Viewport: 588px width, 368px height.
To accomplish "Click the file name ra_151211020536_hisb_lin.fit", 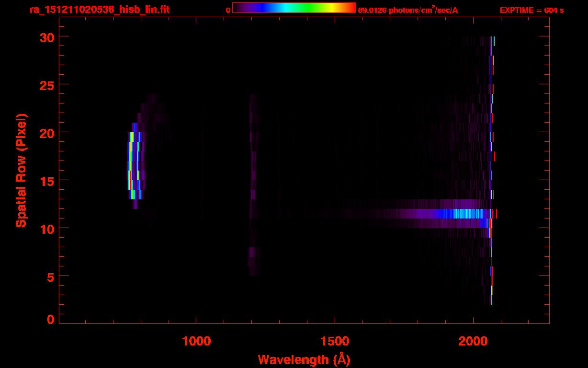I will click(100, 10).
